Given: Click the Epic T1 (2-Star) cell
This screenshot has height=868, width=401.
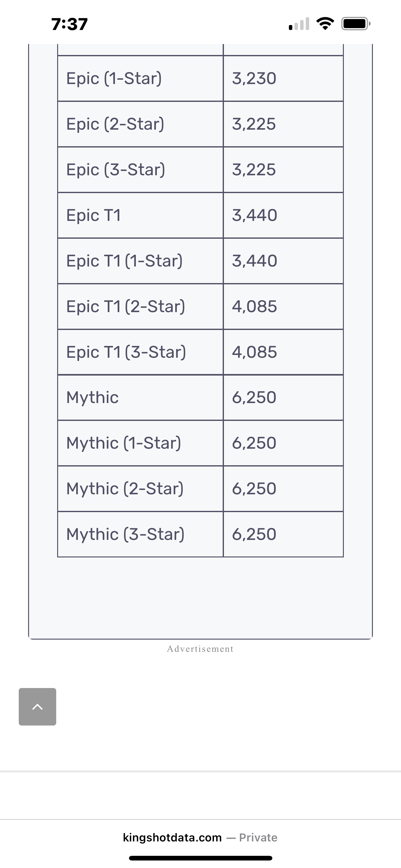Looking at the screenshot, I should pyautogui.click(x=141, y=307).
